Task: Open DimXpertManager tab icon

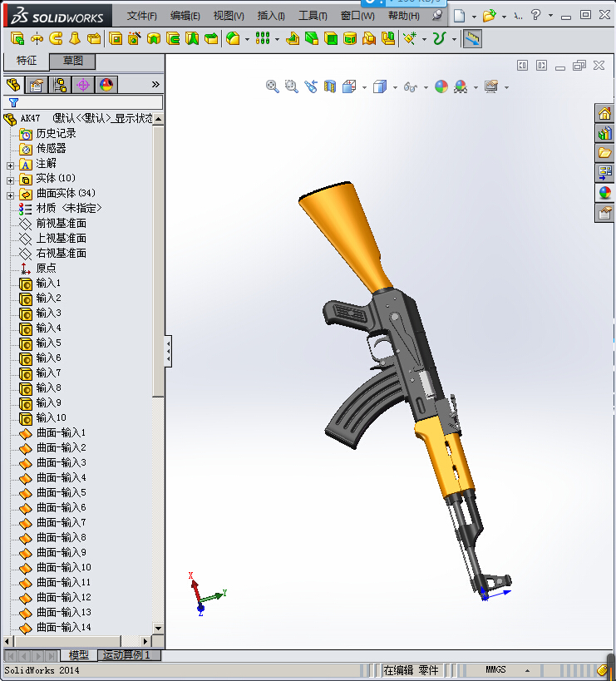Action: [x=83, y=85]
